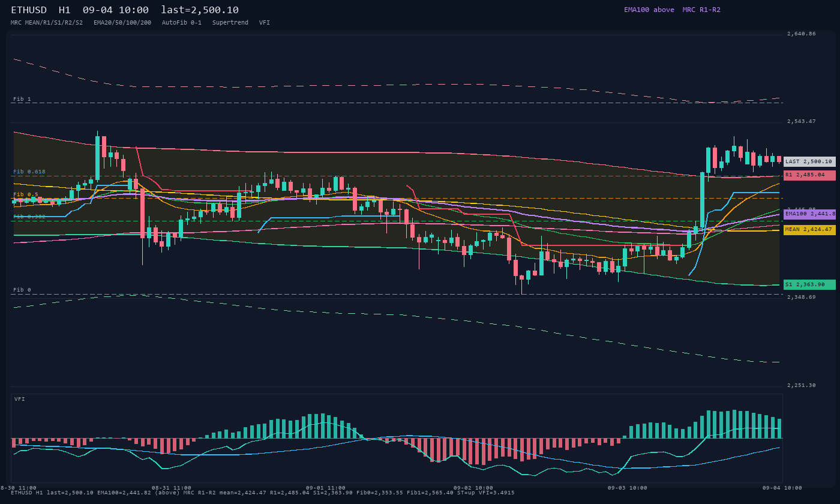Click the 'Fib 0.5' level label

[26, 194]
